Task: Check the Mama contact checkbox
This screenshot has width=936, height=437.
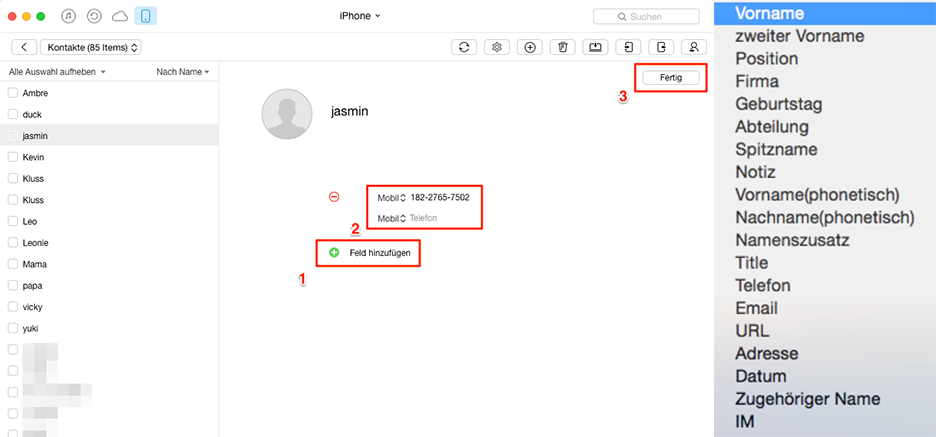Action: click(13, 264)
